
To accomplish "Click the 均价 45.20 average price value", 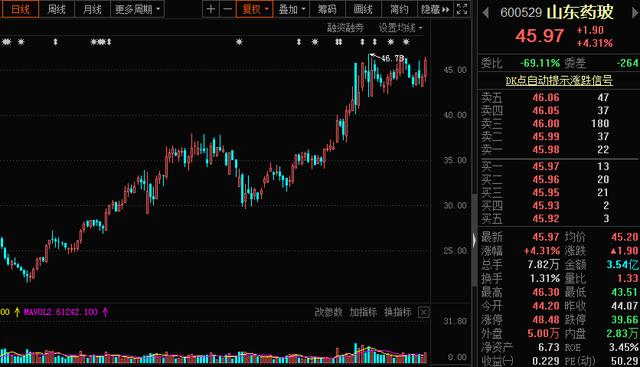I will (x=624, y=237).
